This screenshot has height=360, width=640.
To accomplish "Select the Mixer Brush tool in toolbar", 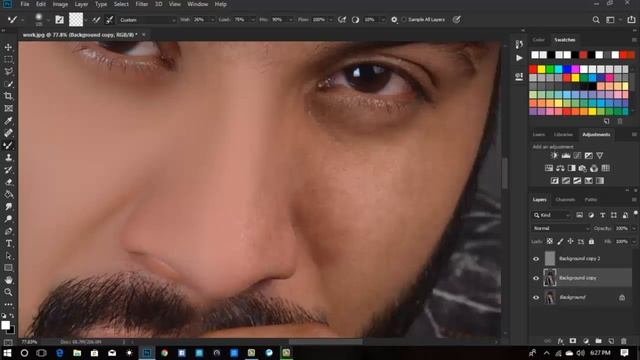I will pyautogui.click(x=8, y=145).
